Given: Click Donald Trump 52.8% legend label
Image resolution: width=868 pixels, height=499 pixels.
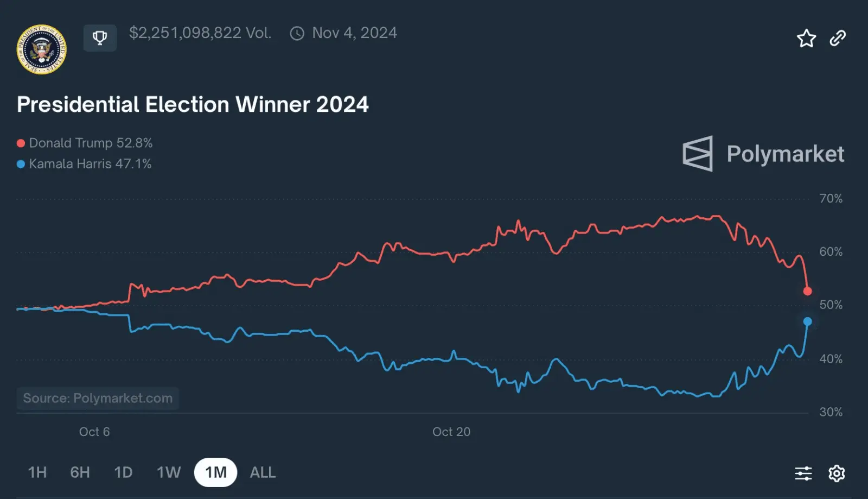Looking at the screenshot, I should click(x=91, y=143).
